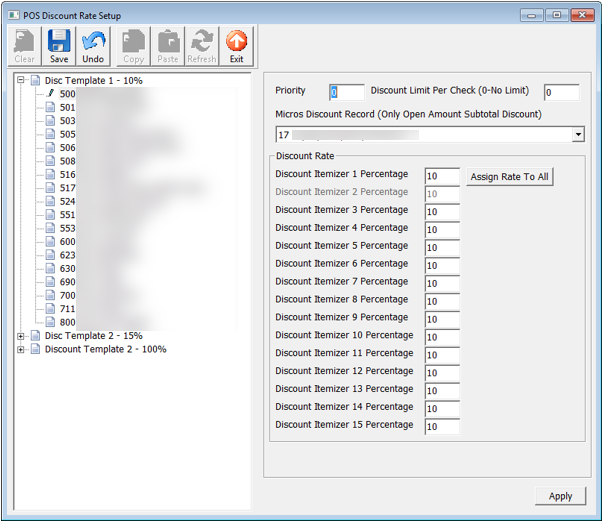Screen dimensions: 603x523
Task: Close the POS Discount Rate Setup window
Action: (x=582, y=15)
